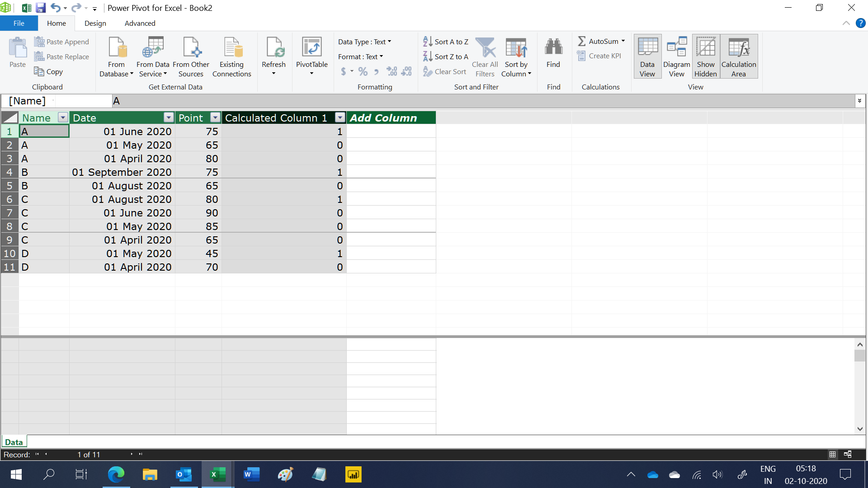This screenshot has height=488, width=868.
Task: Open the Point column filter dropdown
Action: [215, 118]
